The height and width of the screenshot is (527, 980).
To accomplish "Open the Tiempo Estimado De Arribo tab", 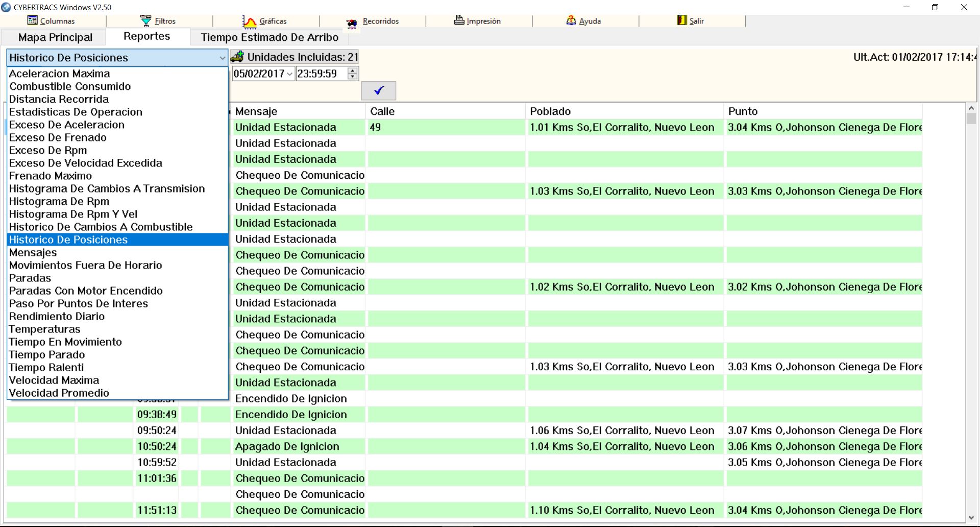I will pos(269,37).
